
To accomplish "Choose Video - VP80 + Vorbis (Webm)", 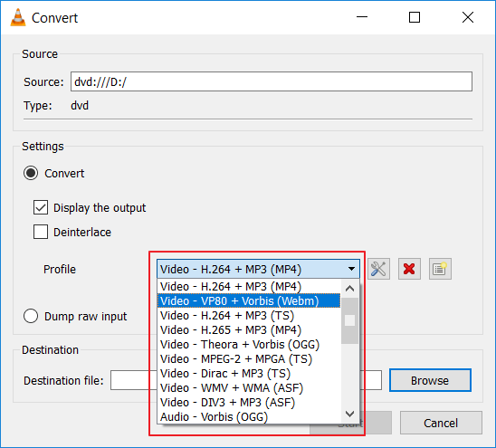I will click(x=249, y=300).
